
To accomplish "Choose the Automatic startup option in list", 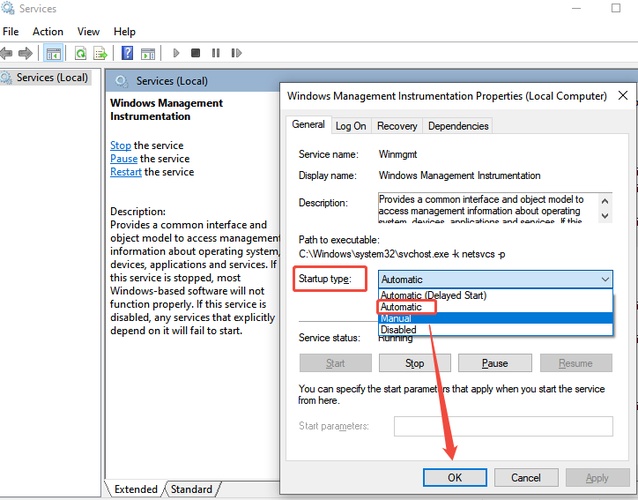I will pos(495,307).
